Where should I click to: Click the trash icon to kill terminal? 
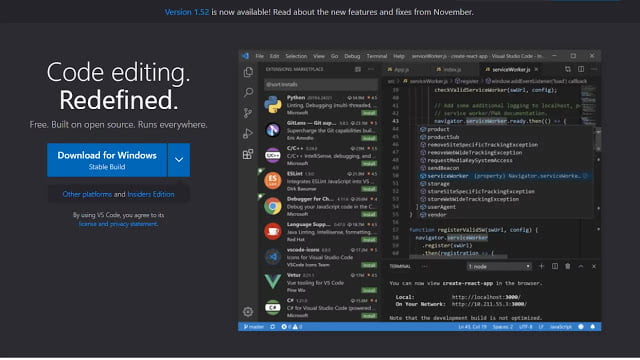[x=568, y=267]
